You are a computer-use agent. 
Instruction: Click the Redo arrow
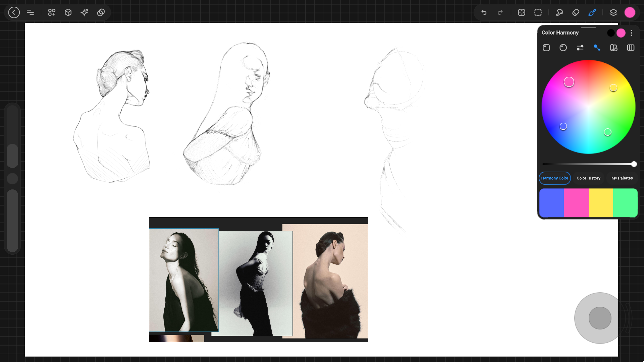pyautogui.click(x=500, y=12)
